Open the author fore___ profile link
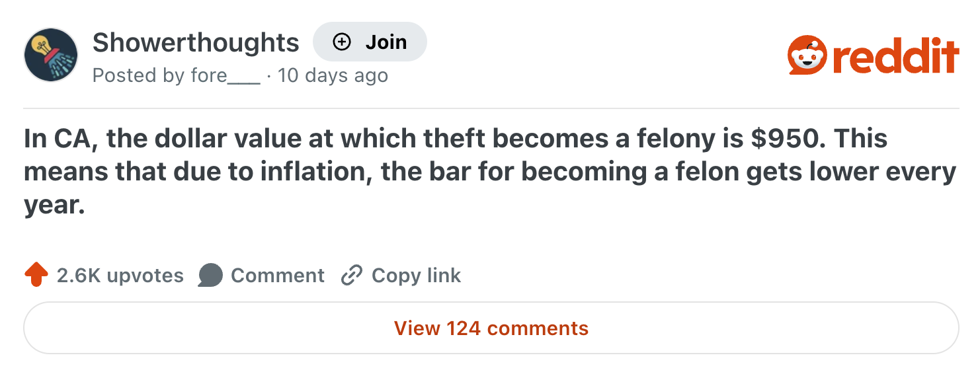This screenshot has height=382, width=980. point(225,76)
